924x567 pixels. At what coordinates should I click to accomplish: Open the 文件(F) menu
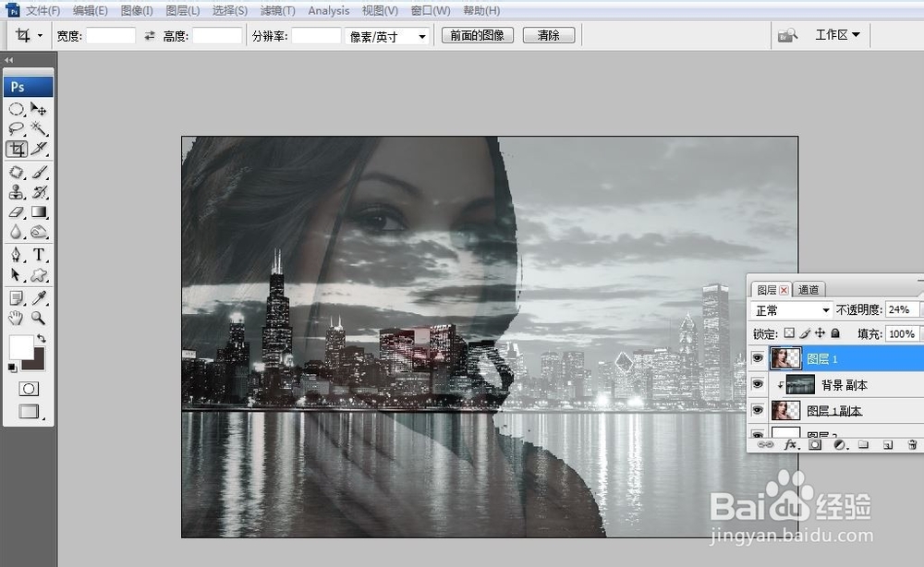click(43, 10)
